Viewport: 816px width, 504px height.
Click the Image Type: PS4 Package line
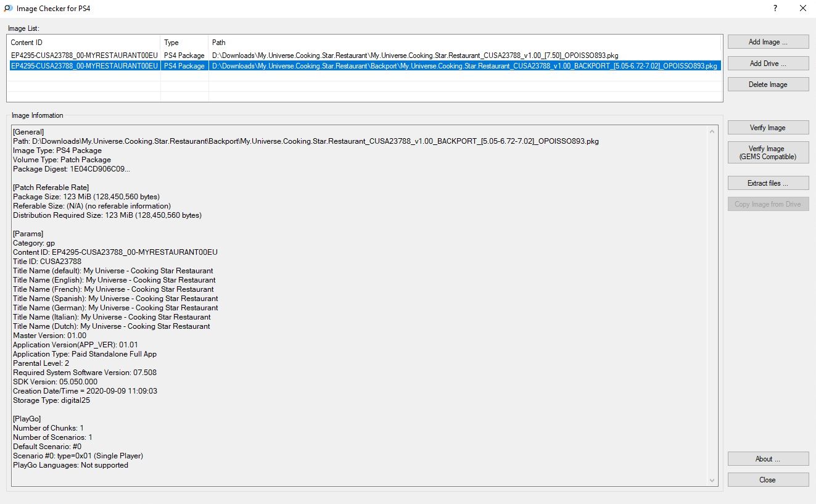click(57, 151)
